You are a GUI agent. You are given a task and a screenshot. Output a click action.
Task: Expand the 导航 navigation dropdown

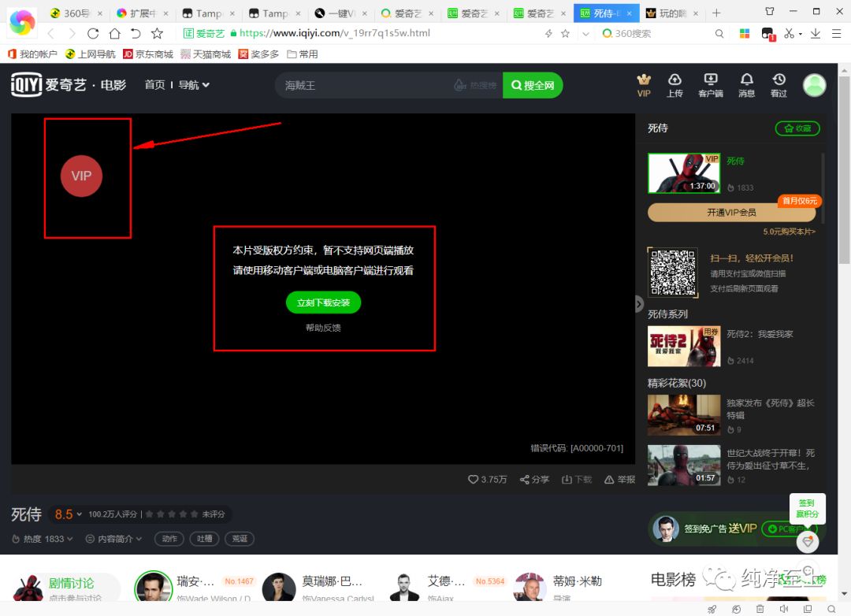click(x=194, y=84)
